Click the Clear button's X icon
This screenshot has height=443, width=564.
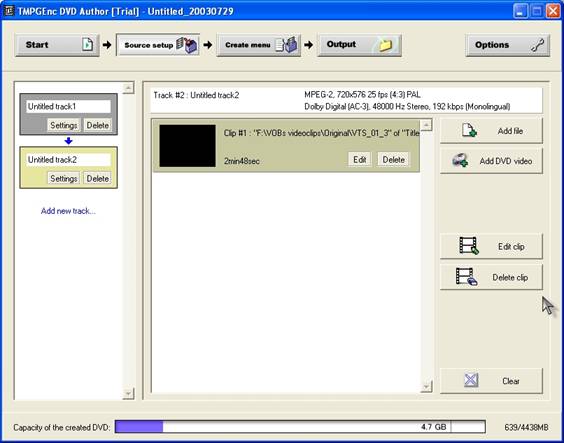pyautogui.click(x=471, y=380)
